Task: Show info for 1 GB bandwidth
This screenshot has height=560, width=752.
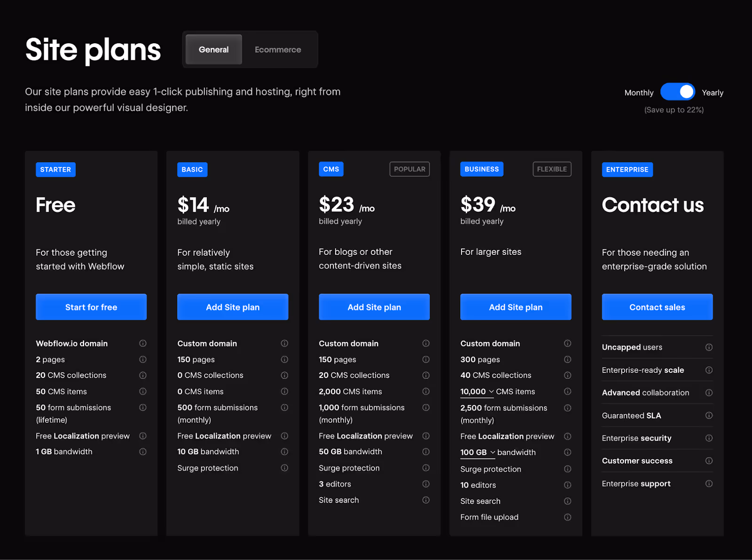Action: click(x=143, y=451)
